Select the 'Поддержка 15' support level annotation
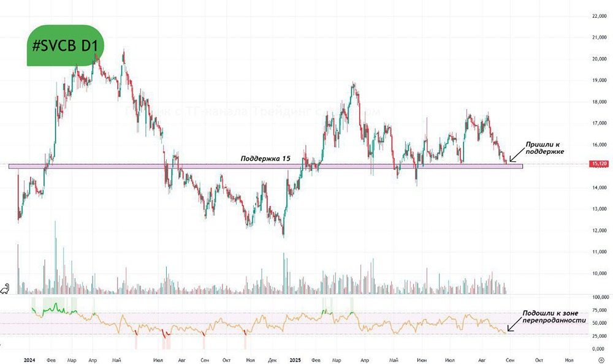 [x=265, y=158]
